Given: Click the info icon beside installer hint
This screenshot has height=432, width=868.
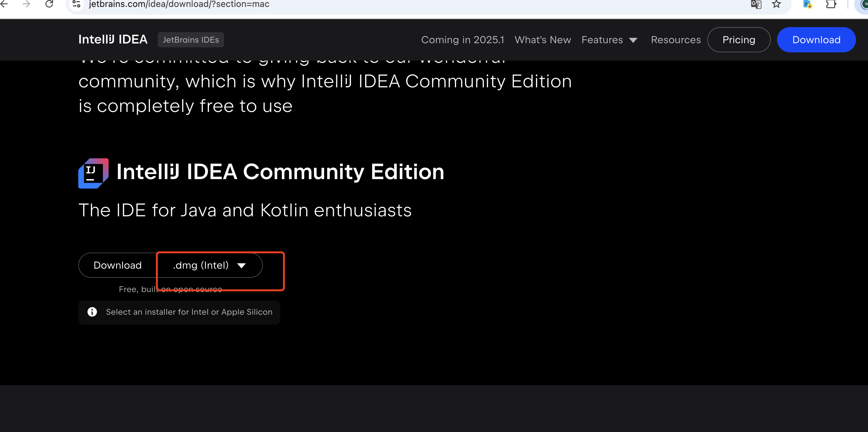Looking at the screenshot, I should (92, 312).
